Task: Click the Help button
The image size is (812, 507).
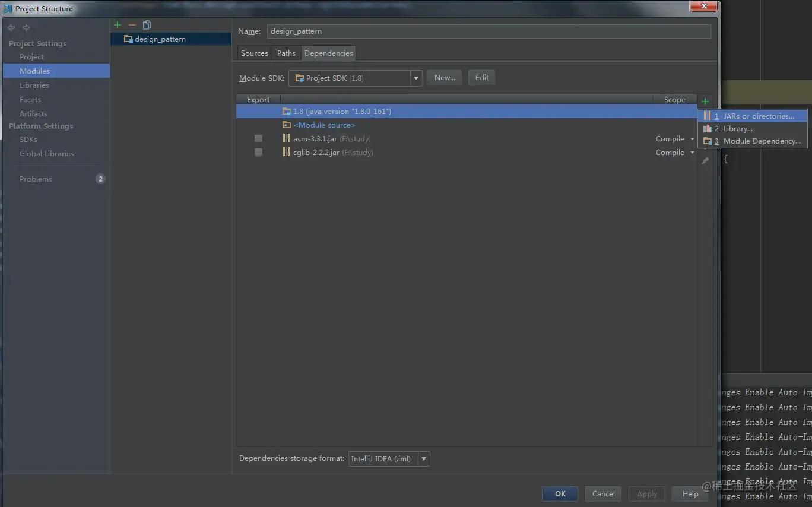Action: [690, 493]
